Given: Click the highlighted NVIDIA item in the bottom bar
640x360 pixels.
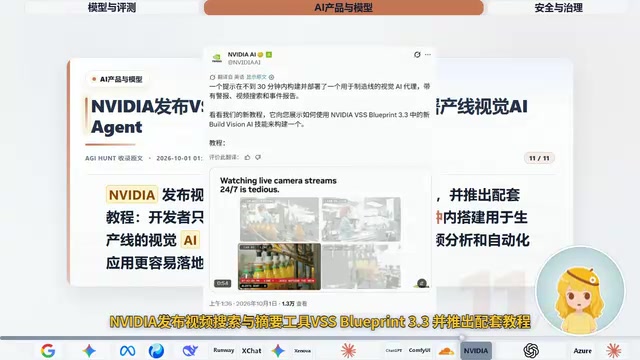Looking at the screenshot, I should pos(476,351).
